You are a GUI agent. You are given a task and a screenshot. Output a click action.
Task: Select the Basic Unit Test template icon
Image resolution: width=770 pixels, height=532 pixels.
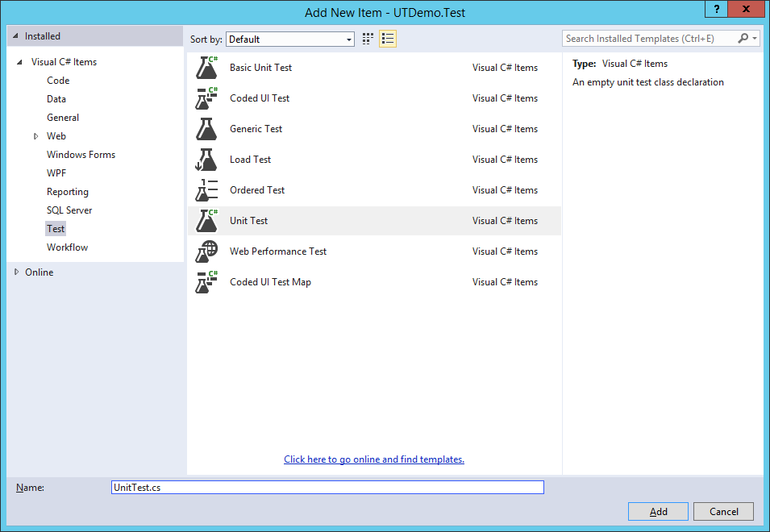[206, 67]
